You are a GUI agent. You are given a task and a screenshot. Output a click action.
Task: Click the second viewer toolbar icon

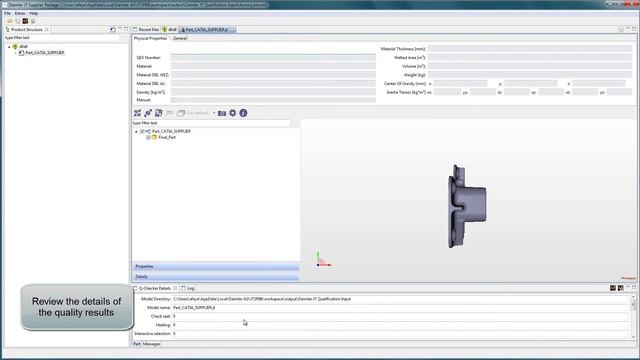pyautogui.click(x=148, y=113)
